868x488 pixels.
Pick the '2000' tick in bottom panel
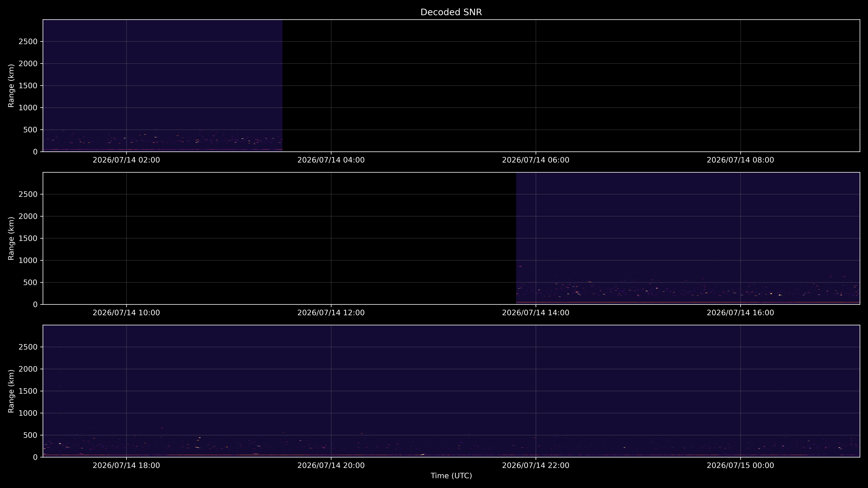click(x=28, y=369)
